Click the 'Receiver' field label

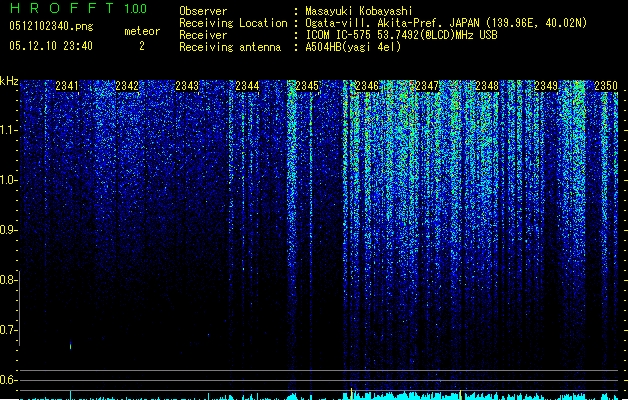tap(203, 35)
